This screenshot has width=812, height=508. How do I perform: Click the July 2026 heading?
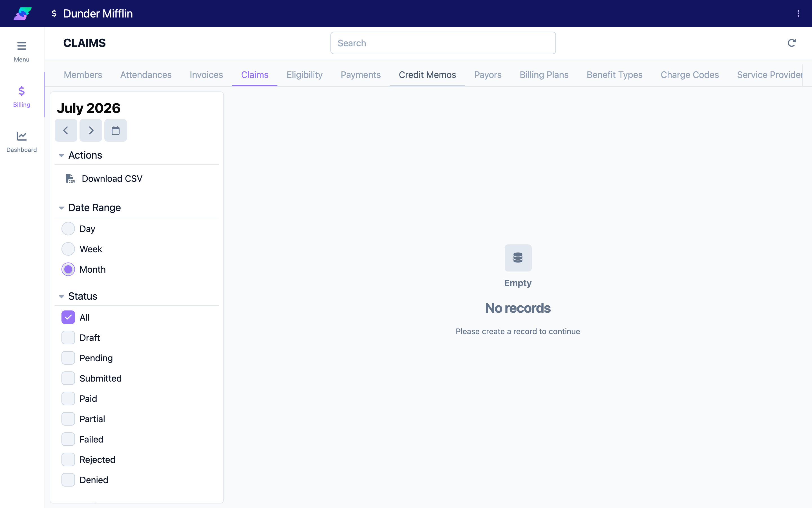89,108
